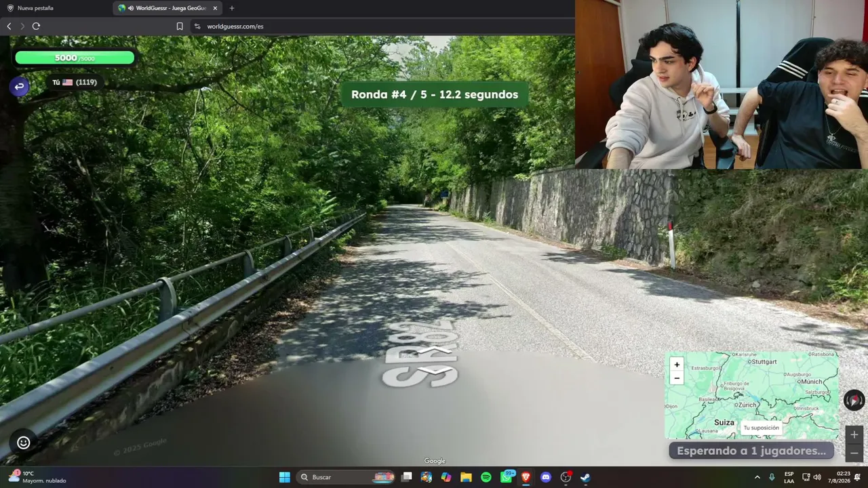
Task: Open Spotify from the taskbar
Action: (486, 477)
